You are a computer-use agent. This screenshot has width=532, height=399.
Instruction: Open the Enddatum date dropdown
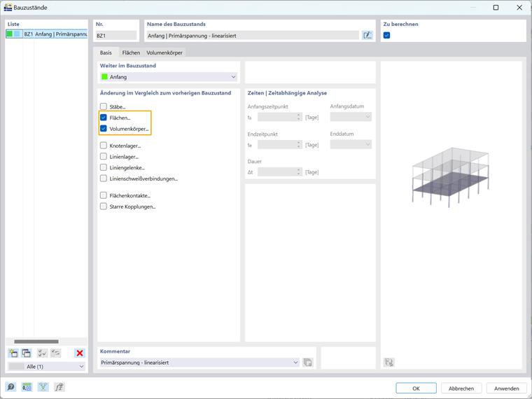click(x=351, y=144)
